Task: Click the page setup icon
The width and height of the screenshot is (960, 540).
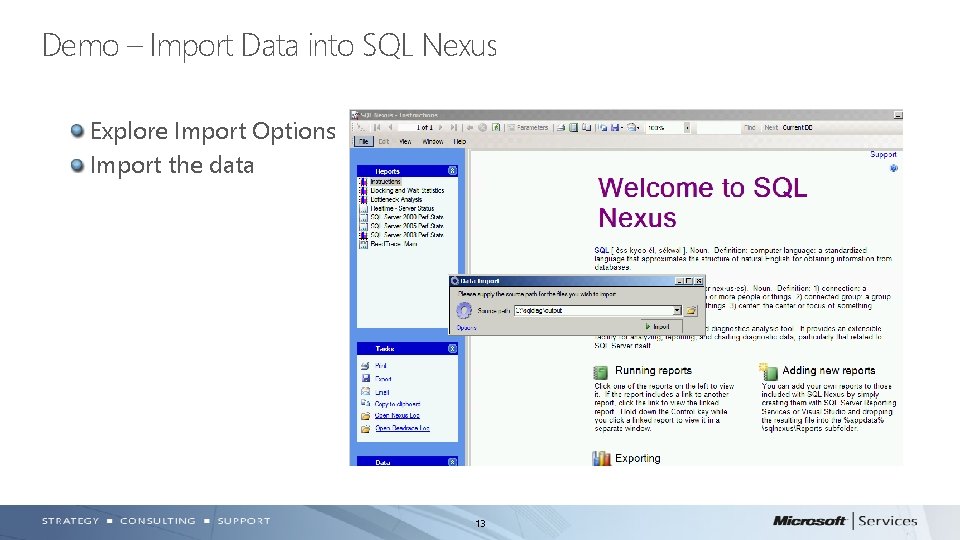Action: (x=587, y=127)
